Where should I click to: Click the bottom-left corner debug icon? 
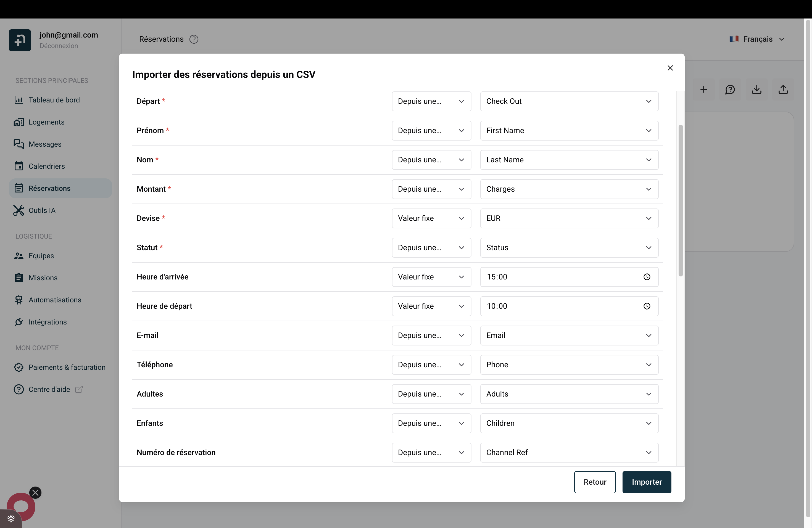pyautogui.click(x=11, y=519)
